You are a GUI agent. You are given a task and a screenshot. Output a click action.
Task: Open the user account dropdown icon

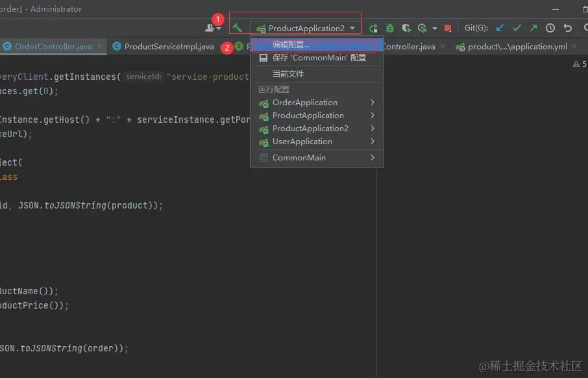point(213,28)
